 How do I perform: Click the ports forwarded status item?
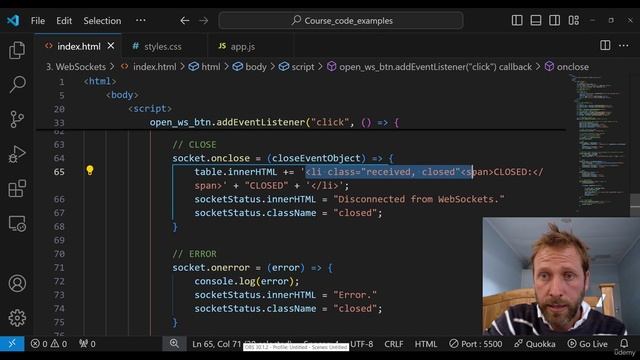(87, 344)
